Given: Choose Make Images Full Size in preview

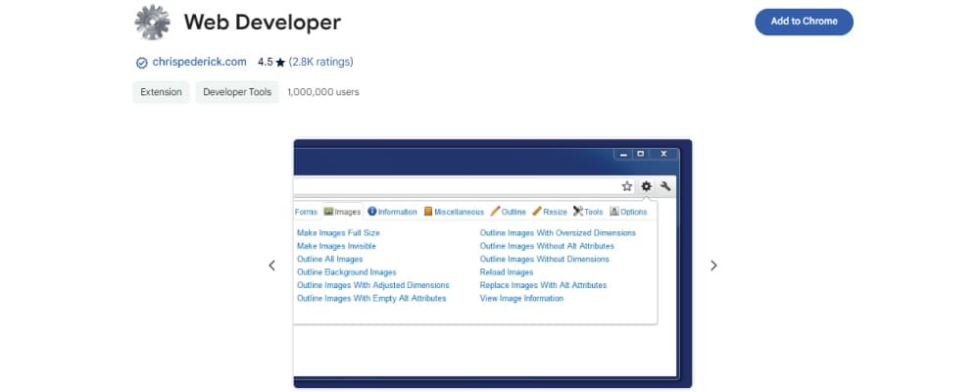Looking at the screenshot, I should point(337,233).
